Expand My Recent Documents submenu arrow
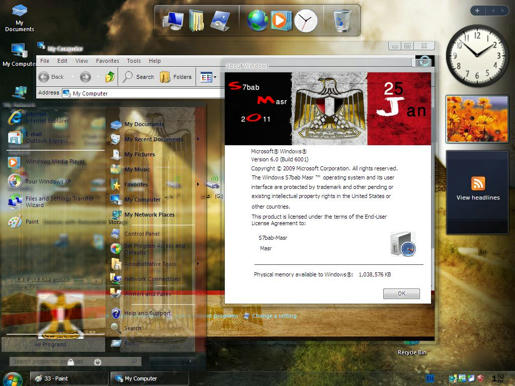This screenshot has height=386, width=515. pos(198,139)
